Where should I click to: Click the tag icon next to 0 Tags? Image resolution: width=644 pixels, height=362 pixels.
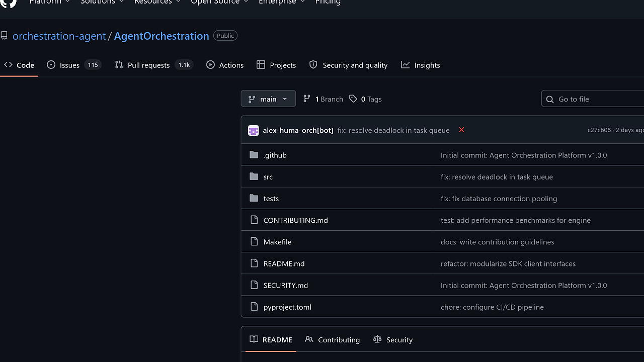pyautogui.click(x=353, y=99)
